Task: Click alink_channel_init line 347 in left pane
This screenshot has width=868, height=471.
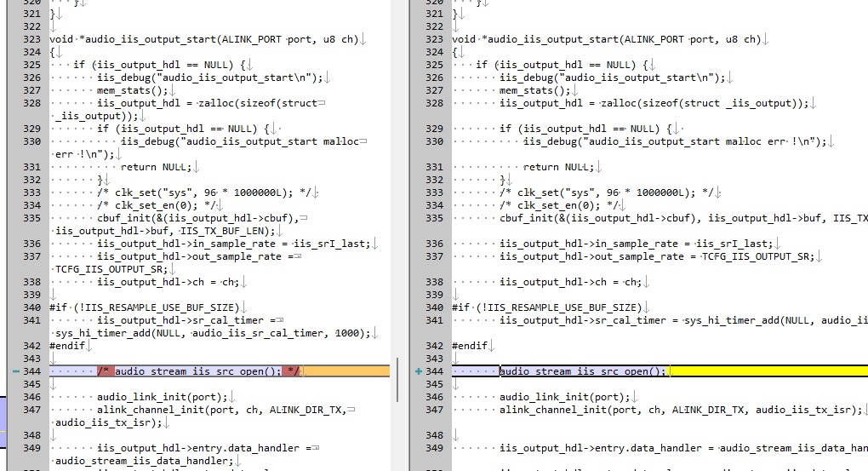Action: (x=222, y=410)
